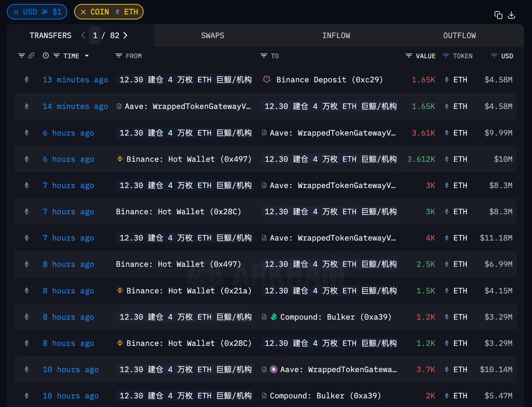The width and height of the screenshot is (532, 407).
Task: Open the FROM column filter
Action: pyautogui.click(x=118, y=56)
